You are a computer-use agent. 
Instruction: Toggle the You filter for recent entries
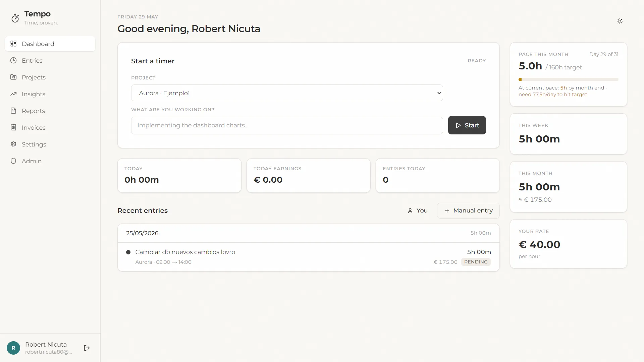(418, 210)
